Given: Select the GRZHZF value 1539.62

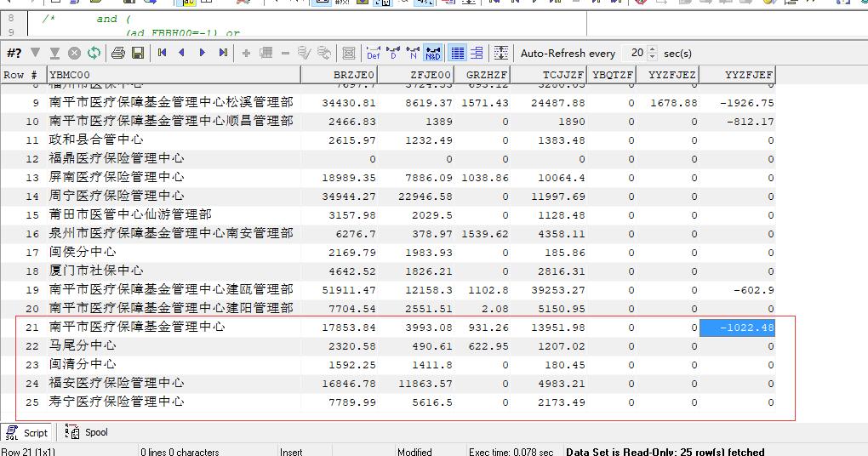Looking at the screenshot, I should 484,234.
